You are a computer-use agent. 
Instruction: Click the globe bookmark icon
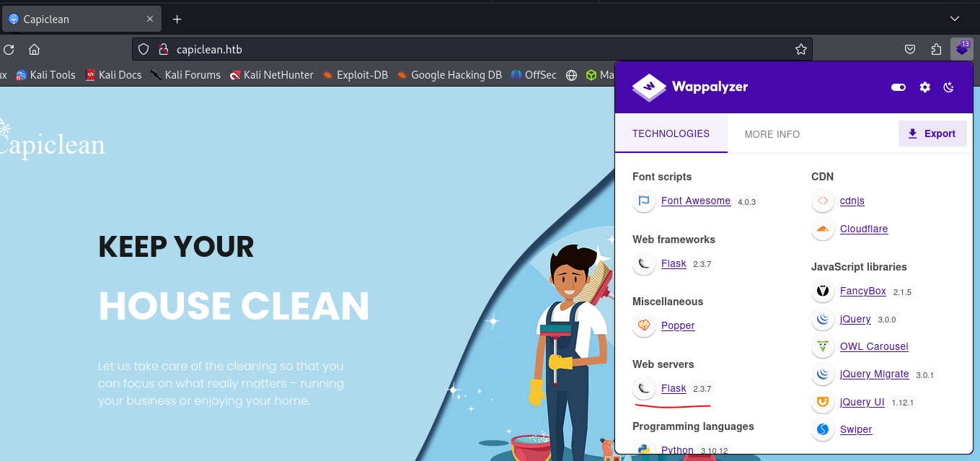[572, 74]
